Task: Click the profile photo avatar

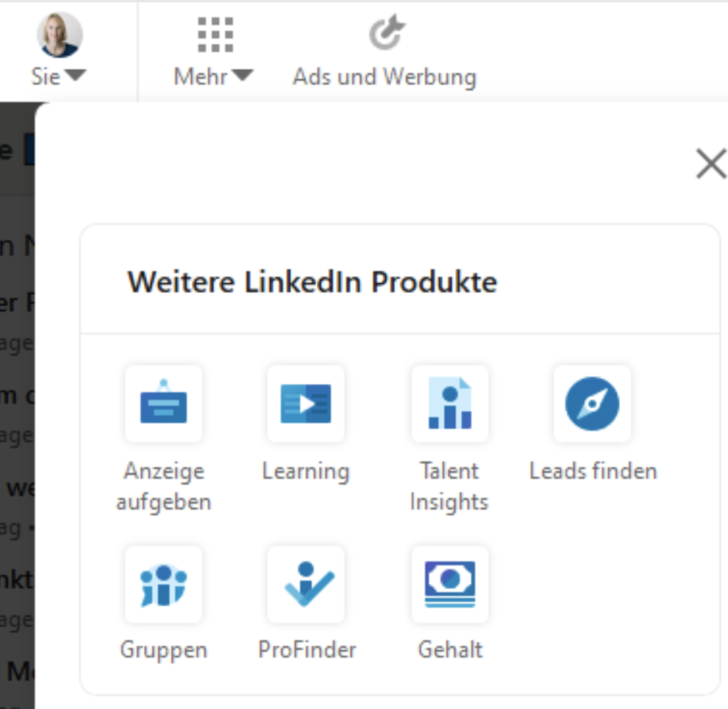Action: [60, 35]
